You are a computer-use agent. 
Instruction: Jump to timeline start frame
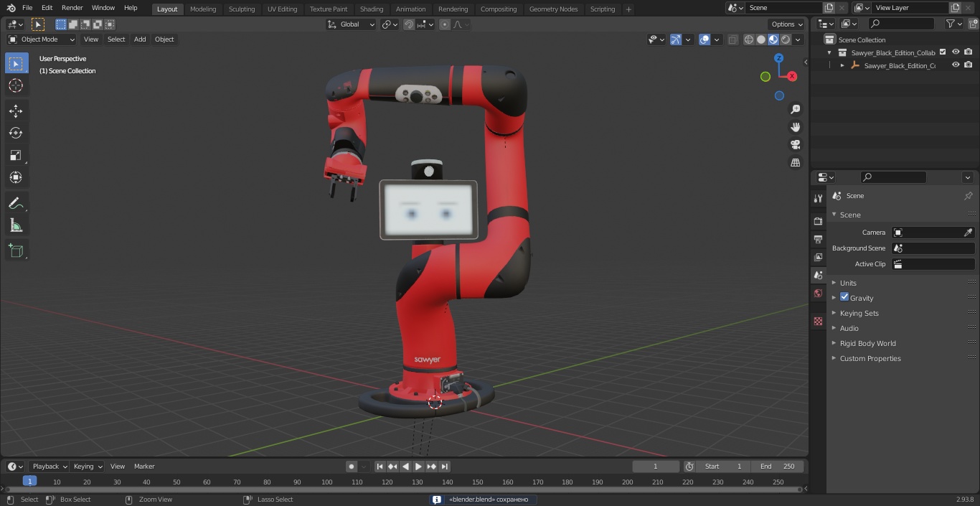coord(380,467)
